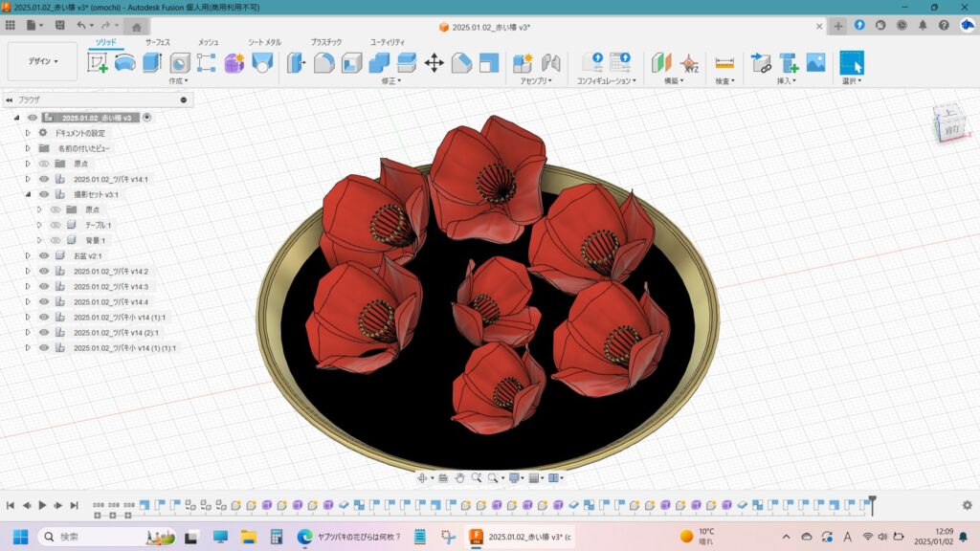The image size is (980, 551).
Task: Click the Insert Canvas image icon
Action: [x=815, y=63]
